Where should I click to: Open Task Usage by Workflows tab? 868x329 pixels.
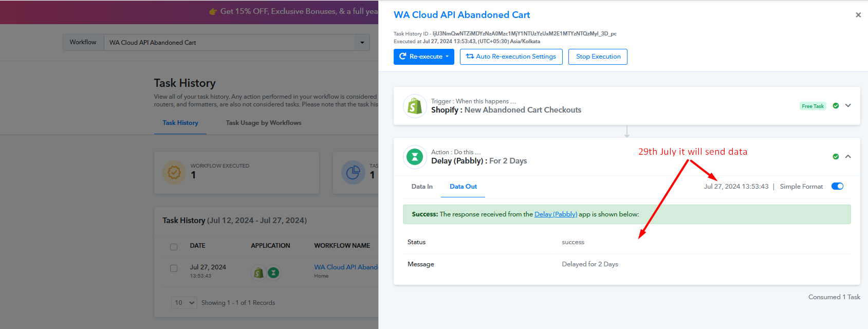[x=264, y=123]
